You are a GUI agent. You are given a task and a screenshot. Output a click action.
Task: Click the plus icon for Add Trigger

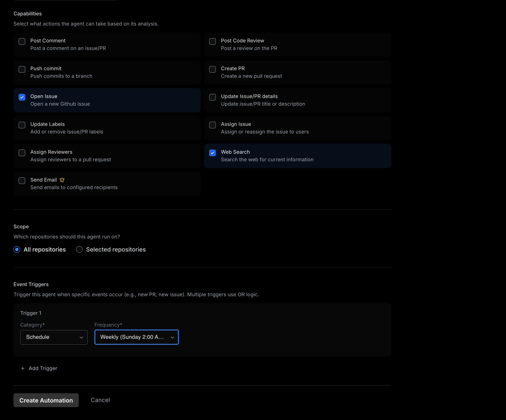point(23,368)
